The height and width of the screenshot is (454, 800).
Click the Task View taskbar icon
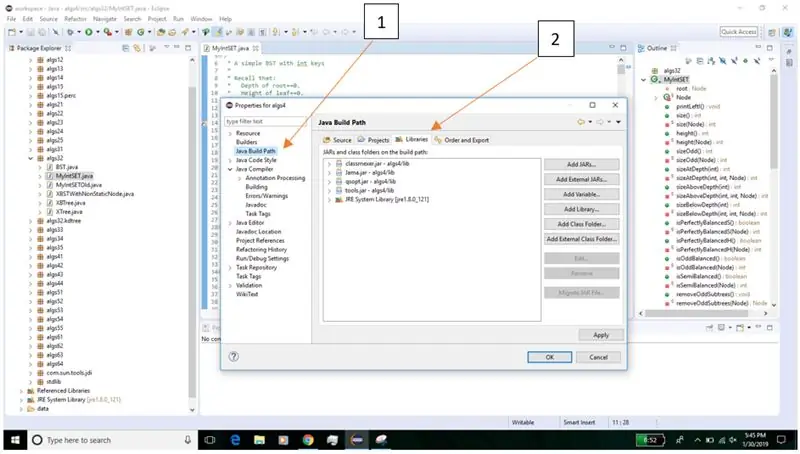coord(210,440)
